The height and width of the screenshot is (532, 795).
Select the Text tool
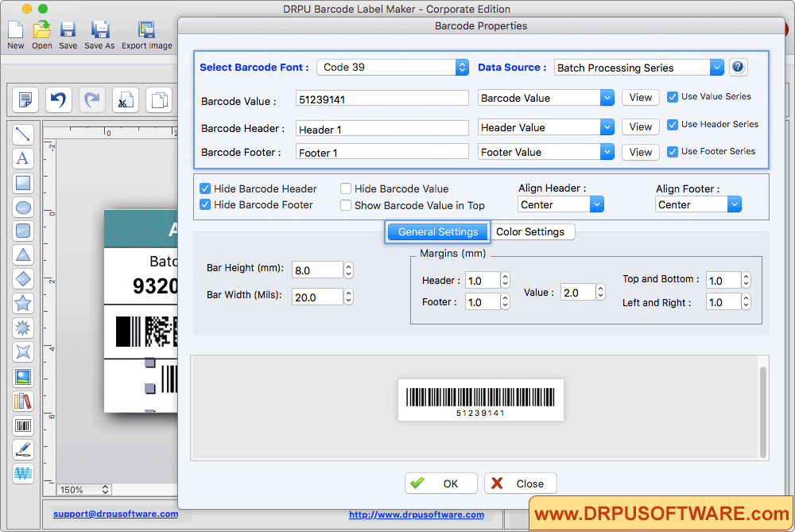click(x=23, y=158)
